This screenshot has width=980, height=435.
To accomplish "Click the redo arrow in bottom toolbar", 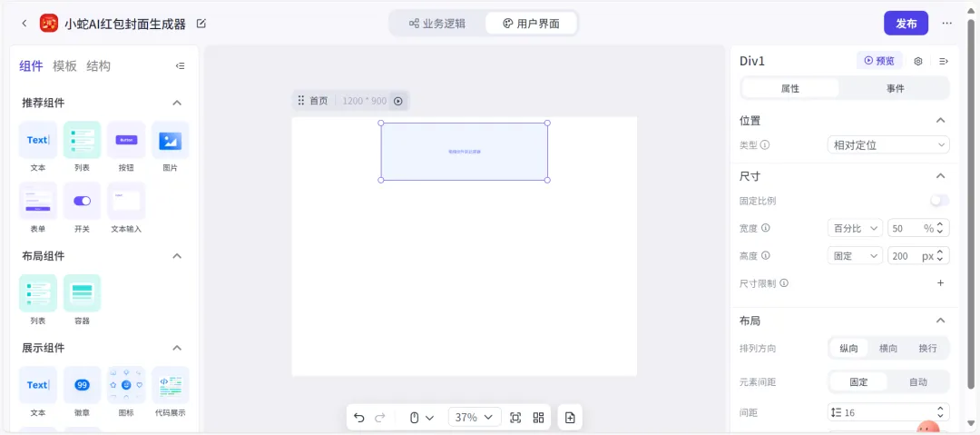I will [x=379, y=418].
